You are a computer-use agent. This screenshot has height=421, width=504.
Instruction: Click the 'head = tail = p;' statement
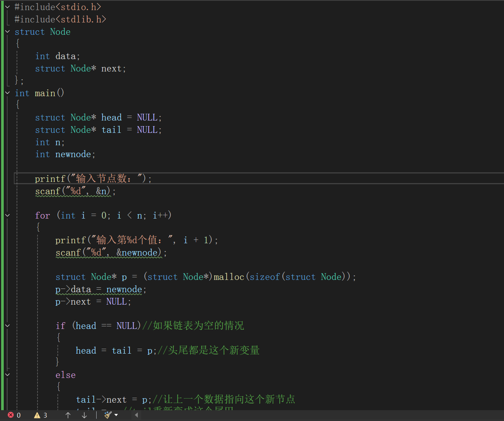tap(116, 351)
